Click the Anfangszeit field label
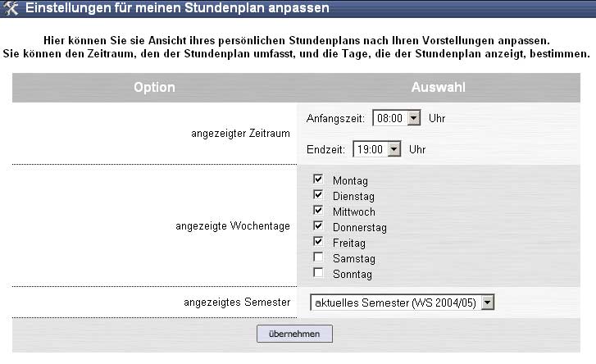596x364 pixels. [335, 118]
